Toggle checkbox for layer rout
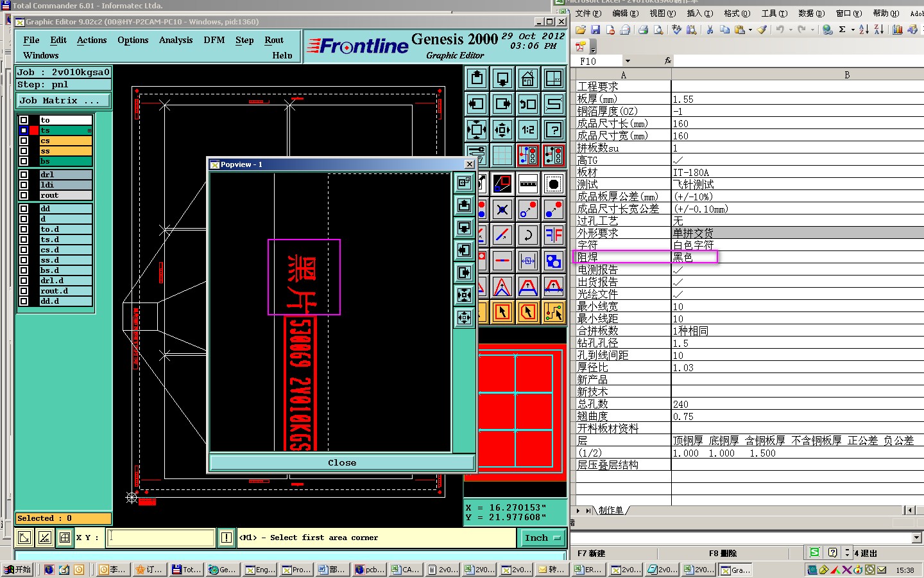Image resolution: width=924 pixels, height=578 pixels. [24, 195]
